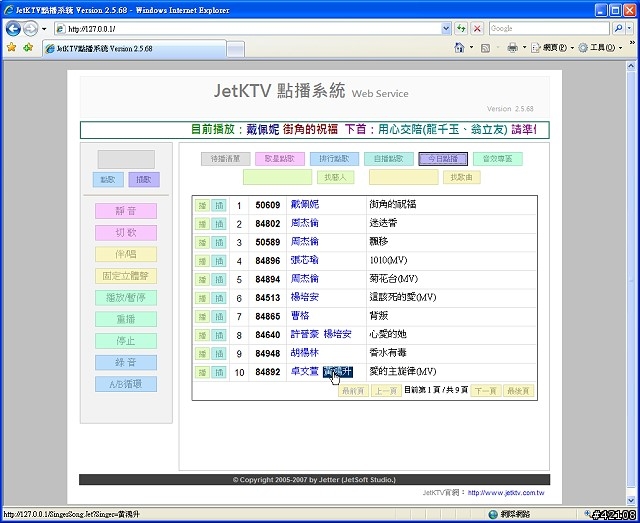The image size is (640, 523).
Task: Click 下一頁 next page button
Action: (x=486, y=391)
